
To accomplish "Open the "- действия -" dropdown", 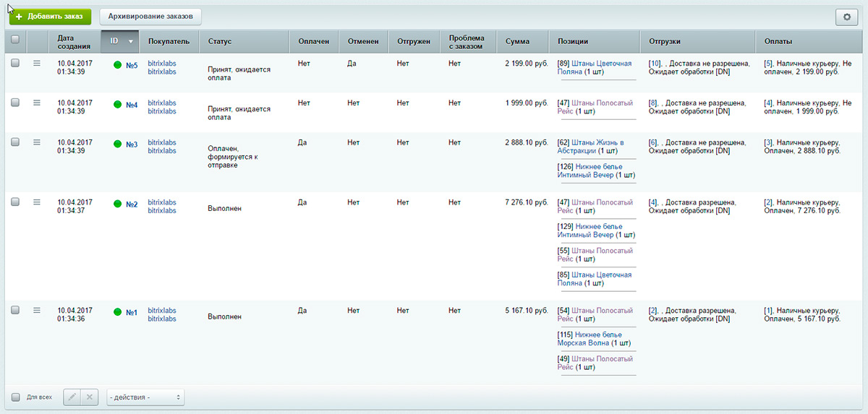I will point(145,397).
